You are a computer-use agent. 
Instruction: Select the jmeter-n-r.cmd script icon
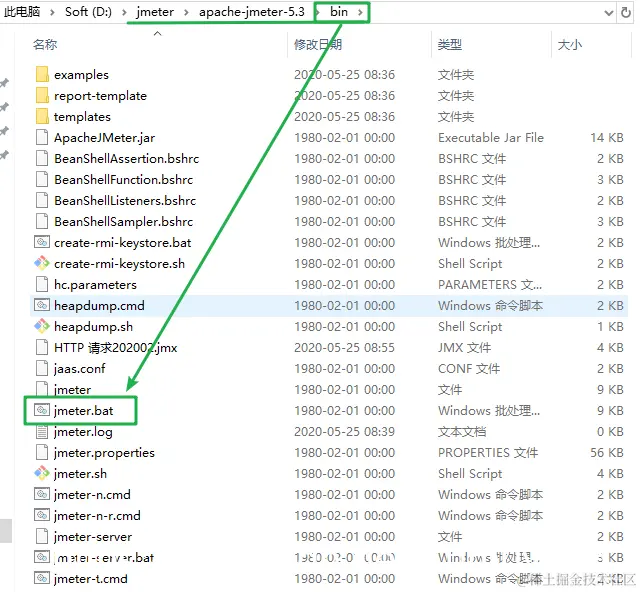42,515
